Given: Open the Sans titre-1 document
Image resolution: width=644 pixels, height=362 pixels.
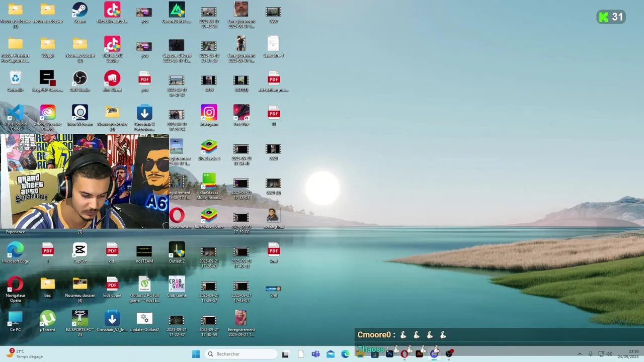Looking at the screenshot, I should [273, 47].
